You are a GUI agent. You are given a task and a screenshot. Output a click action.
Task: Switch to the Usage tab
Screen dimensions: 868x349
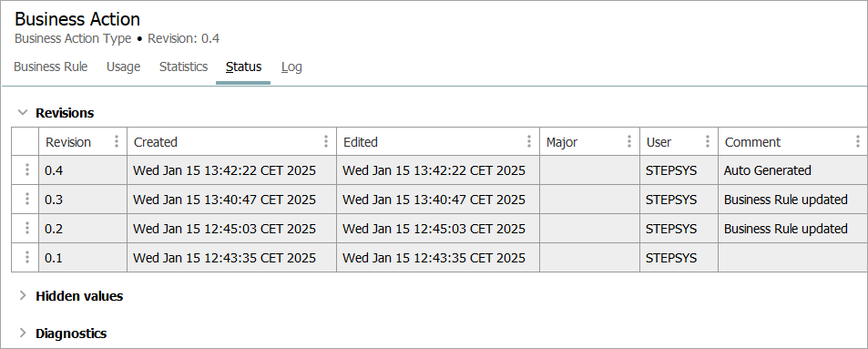[x=124, y=67]
